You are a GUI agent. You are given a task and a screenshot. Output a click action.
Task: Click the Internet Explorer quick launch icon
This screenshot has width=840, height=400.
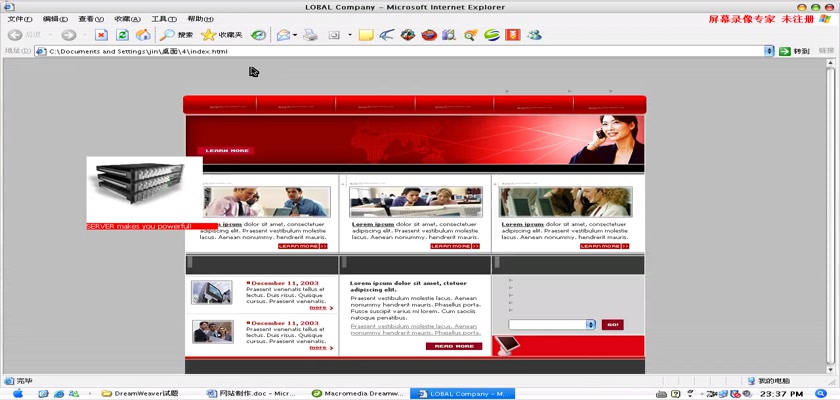[58, 394]
